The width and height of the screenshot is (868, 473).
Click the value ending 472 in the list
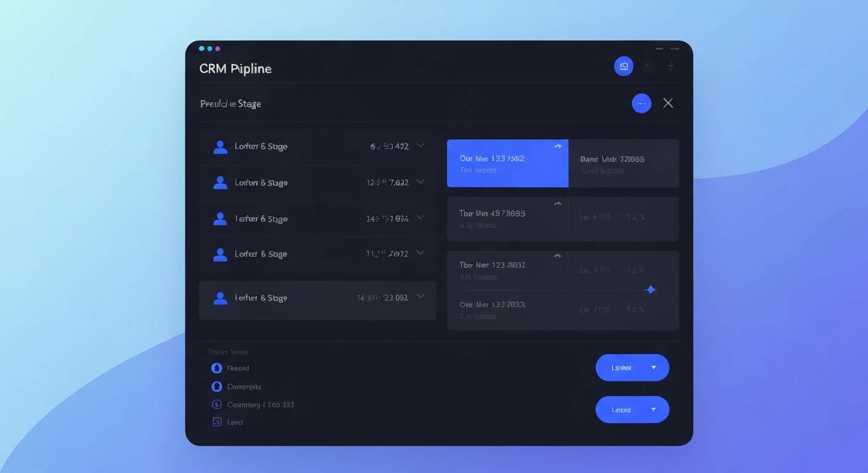click(389, 147)
